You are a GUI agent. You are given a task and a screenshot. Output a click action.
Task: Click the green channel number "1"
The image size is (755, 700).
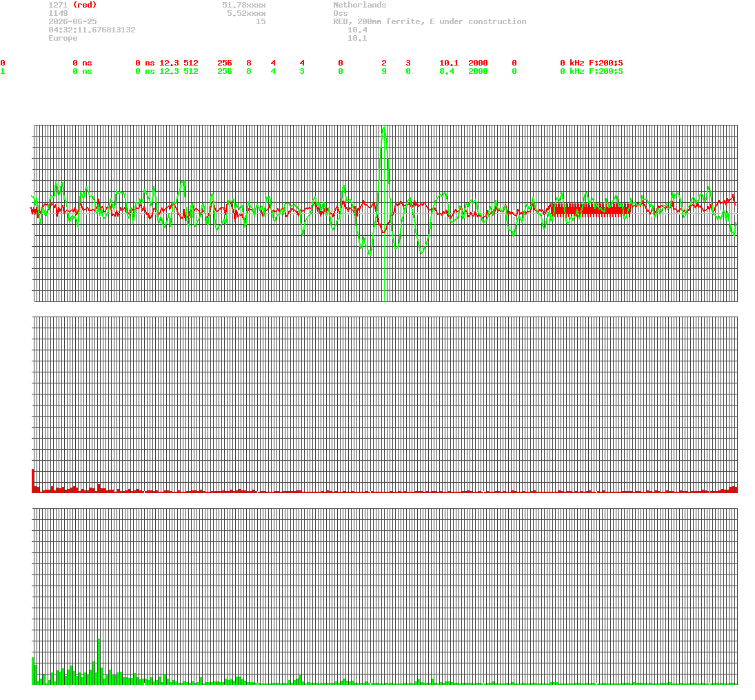click(x=3, y=71)
